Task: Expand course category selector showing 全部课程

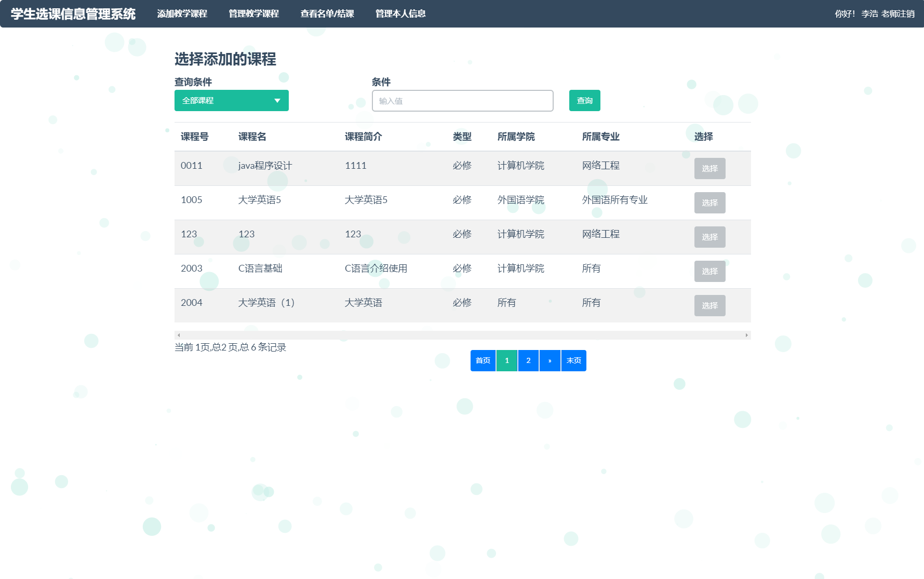Action: [231, 100]
